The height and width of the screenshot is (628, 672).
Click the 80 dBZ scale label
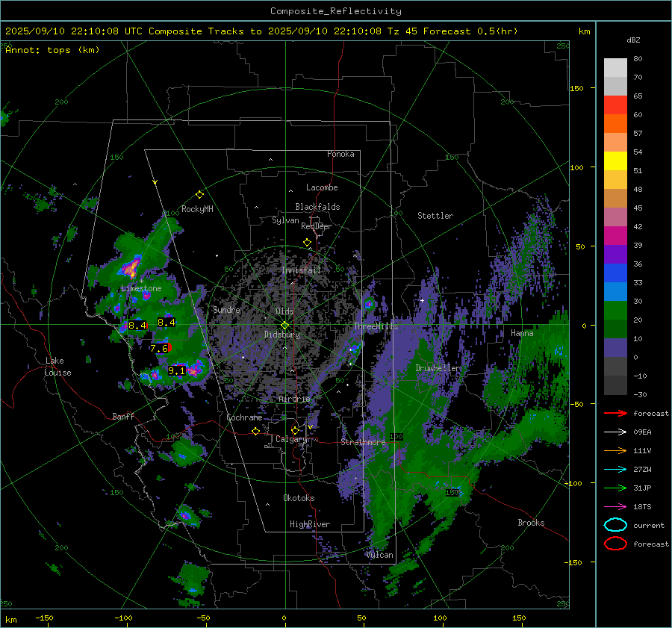coord(638,59)
